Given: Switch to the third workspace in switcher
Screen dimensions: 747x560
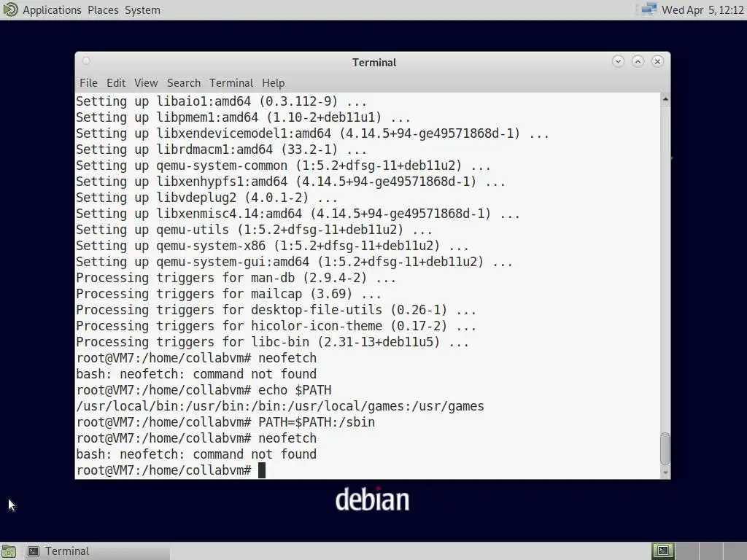Looking at the screenshot, I should pos(711,551).
